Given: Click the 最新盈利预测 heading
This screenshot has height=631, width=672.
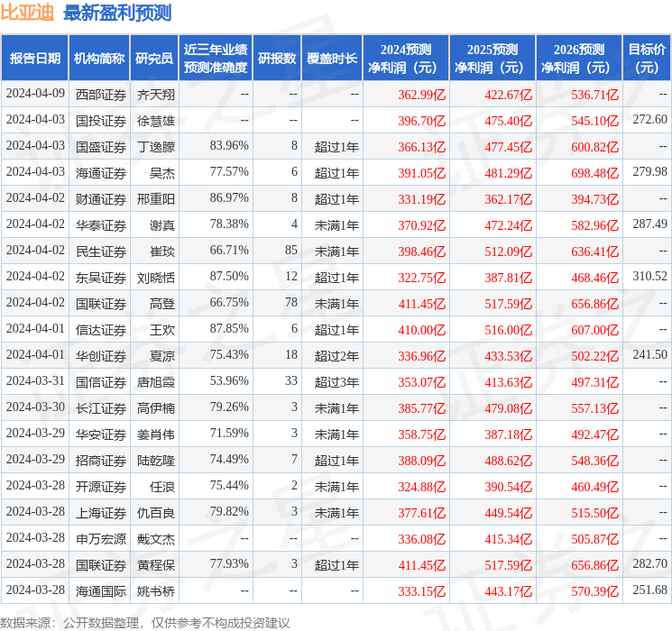Looking at the screenshot, I should [x=117, y=13].
